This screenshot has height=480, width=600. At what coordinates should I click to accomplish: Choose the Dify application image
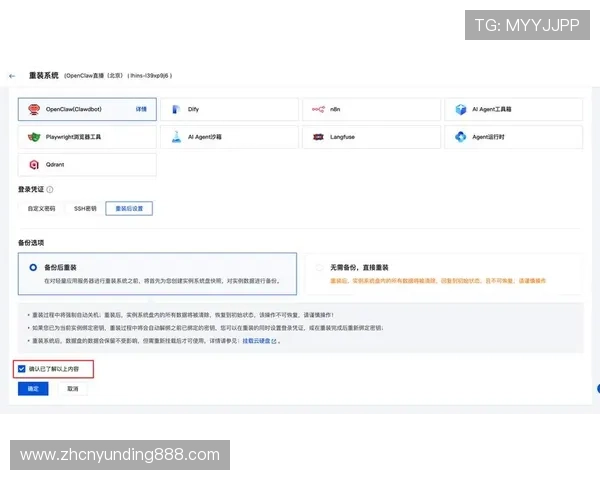click(229, 109)
